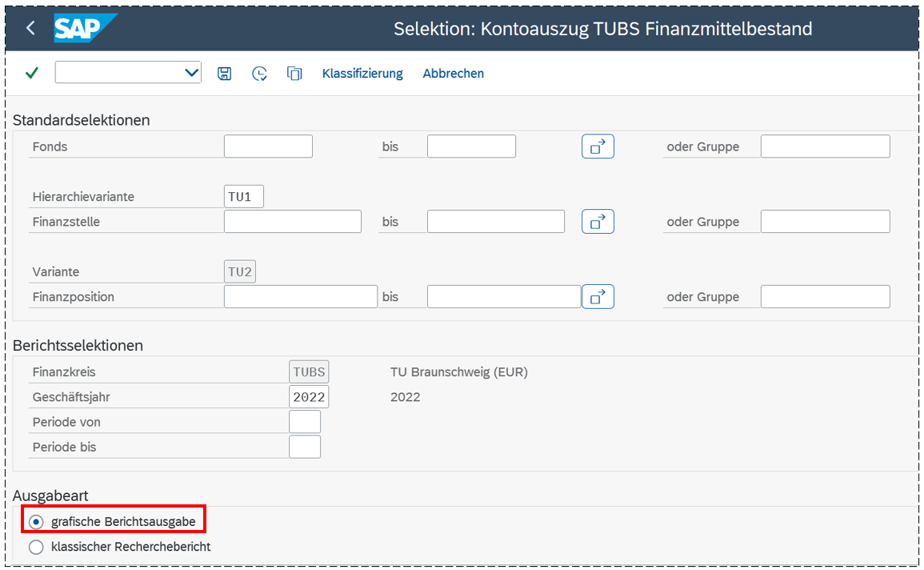Screen dimensions: 924x570
Task: Click Abbrechen to cancel
Action: [x=453, y=74]
